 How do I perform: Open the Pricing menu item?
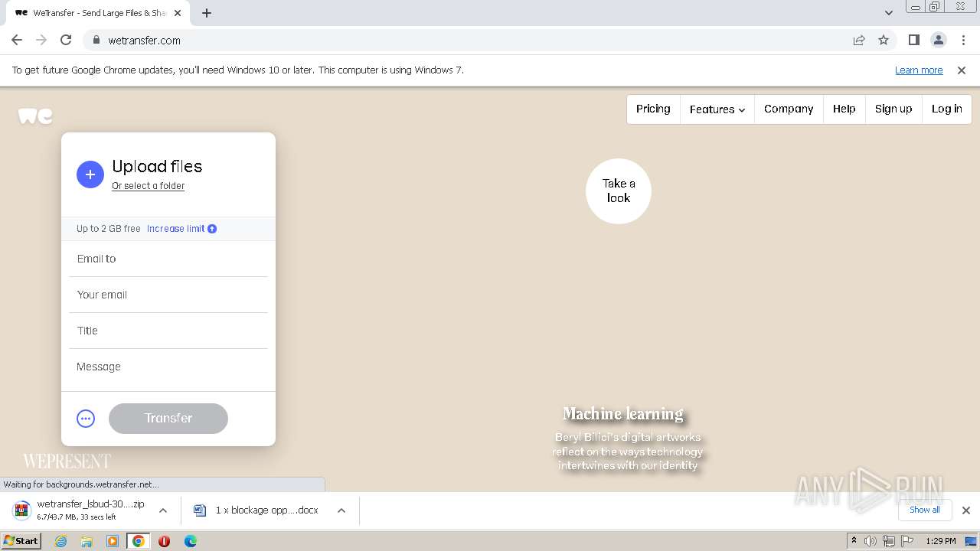pyautogui.click(x=653, y=109)
